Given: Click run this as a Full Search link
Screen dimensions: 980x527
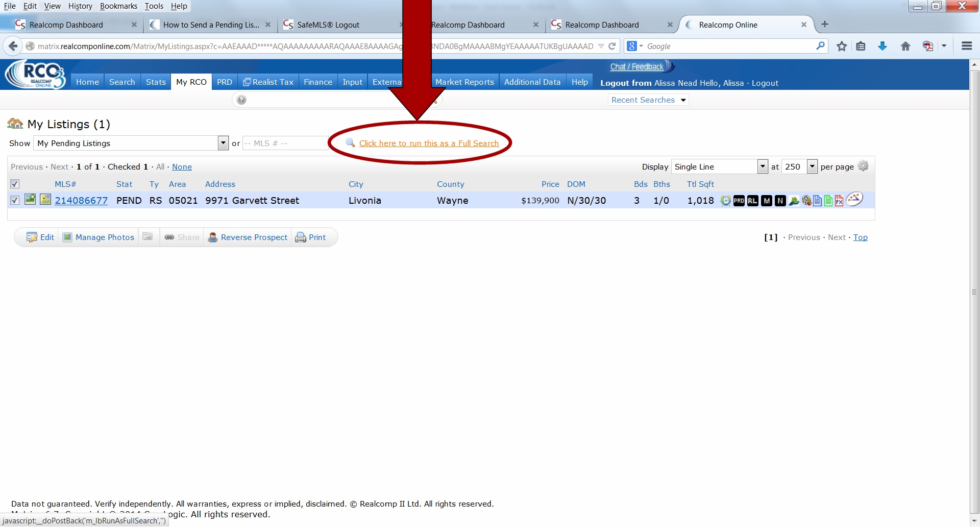Looking at the screenshot, I should pos(429,143).
